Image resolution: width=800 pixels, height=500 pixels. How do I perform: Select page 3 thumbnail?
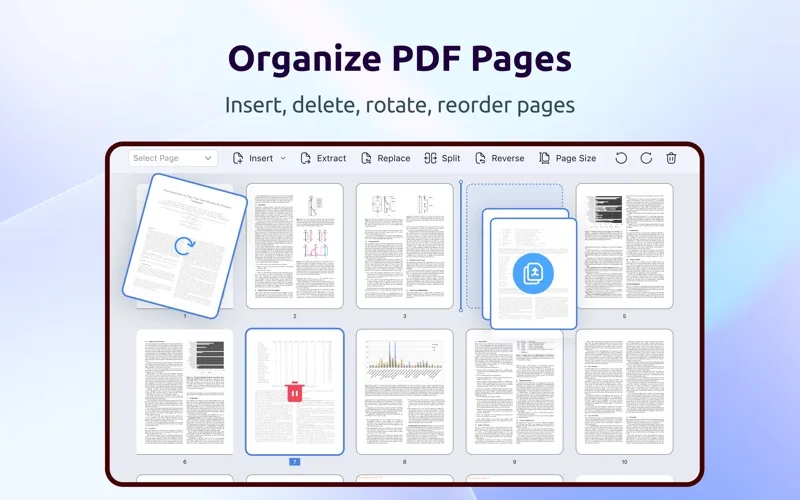pyautogui.click(x=405, y=246)
